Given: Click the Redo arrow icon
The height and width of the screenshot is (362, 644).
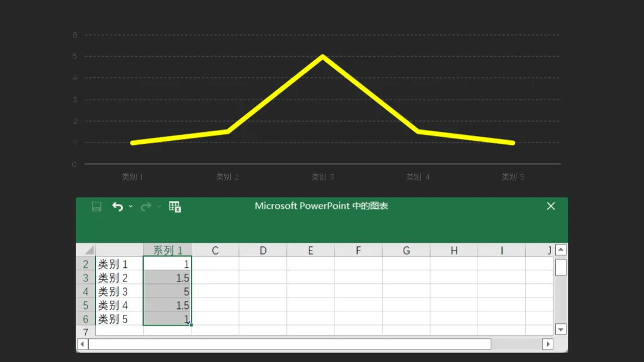Looking at the screenshot, I should coord(146,206).
